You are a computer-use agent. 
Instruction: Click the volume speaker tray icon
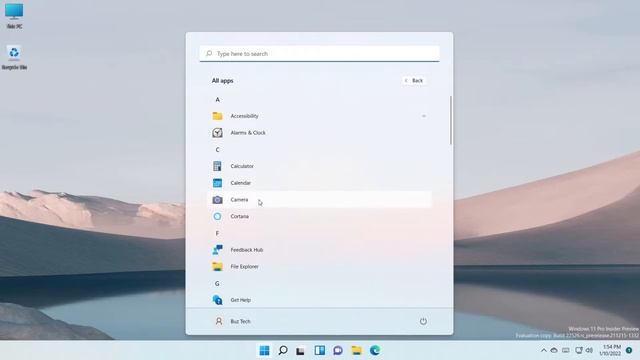click(x=589, y=350)
